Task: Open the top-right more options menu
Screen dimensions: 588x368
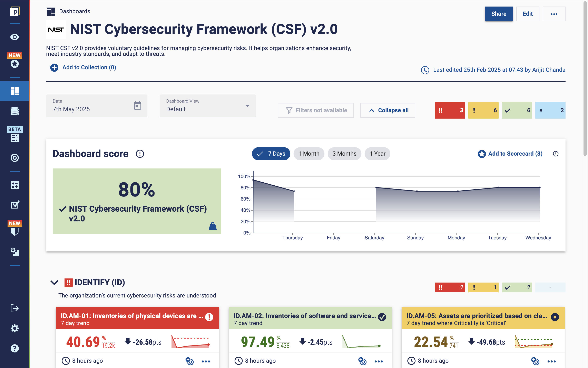Action: [554, 14]
